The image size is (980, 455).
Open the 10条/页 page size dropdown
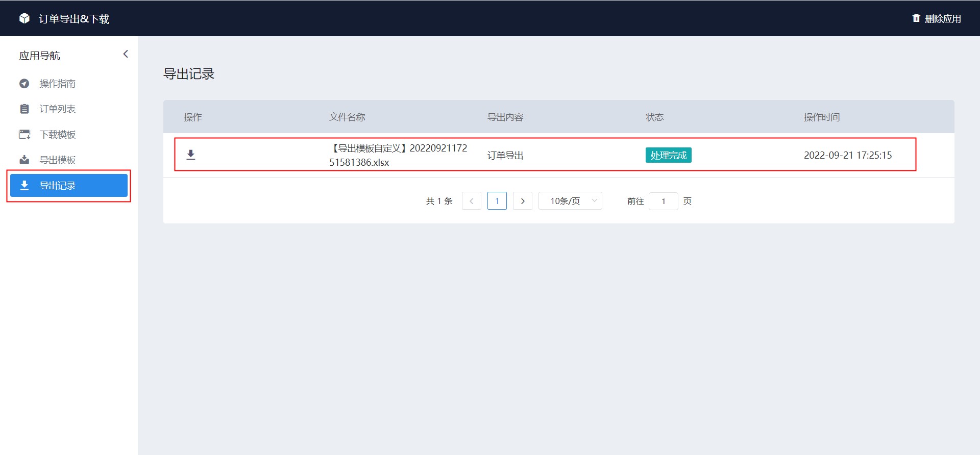coord(570,201)
